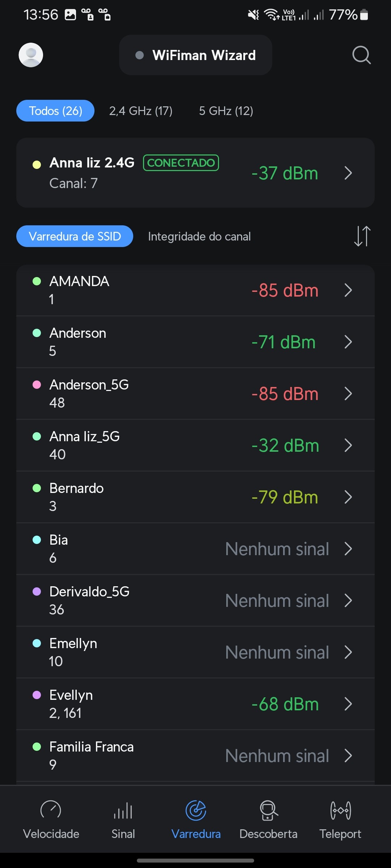Tap the user profile avatar

tap(31, 55)
